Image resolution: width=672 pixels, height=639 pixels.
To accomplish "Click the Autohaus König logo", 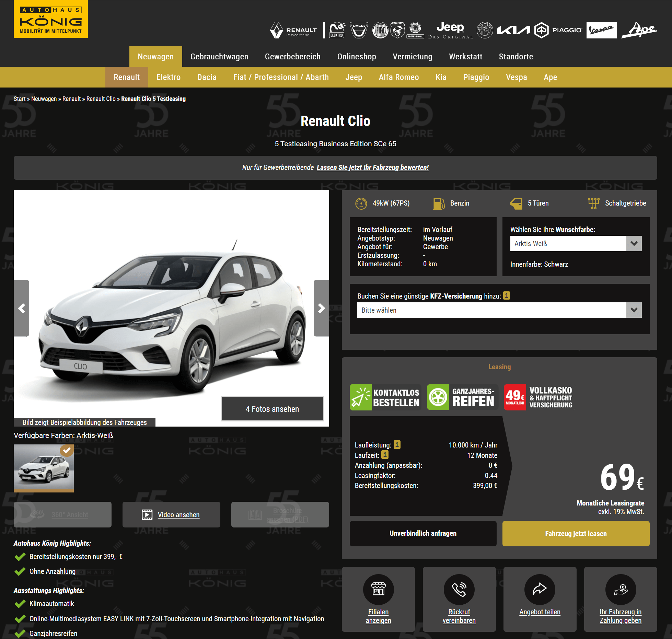I will pyautogui.click(x=51, y=19).
